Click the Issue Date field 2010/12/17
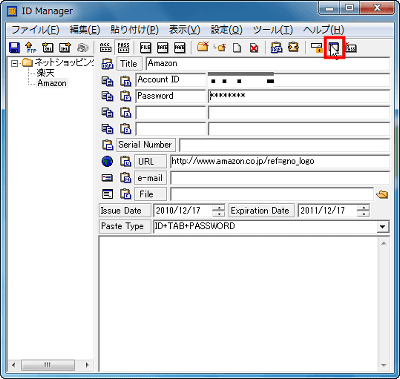400x379 pixels. click(x=183, y=211)
